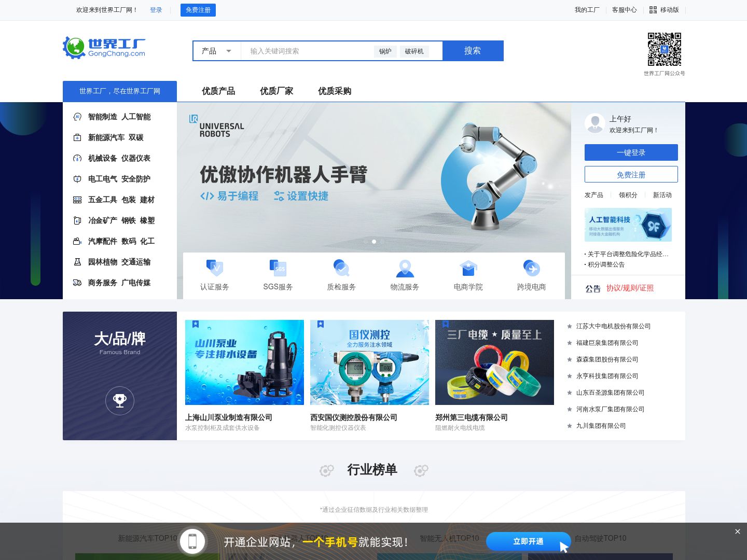Click 免费注册 button in login panel
The image size is (747, 560).
click(631, 174)
